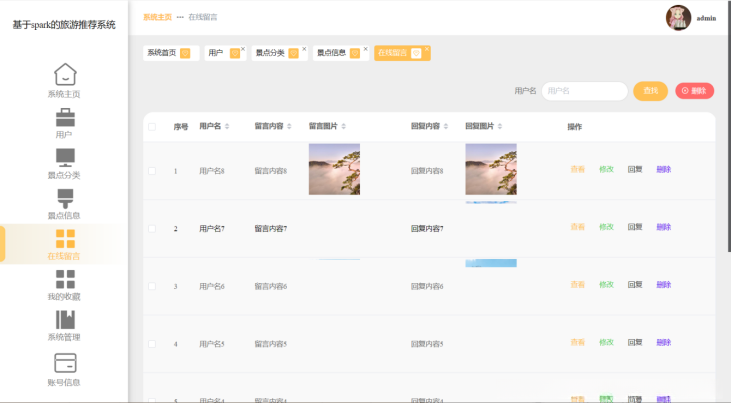731x403 pixels.
Task: Open 回复图片 thumbnail in row 1
Action: pyautogui.click(x=491, y=169)
